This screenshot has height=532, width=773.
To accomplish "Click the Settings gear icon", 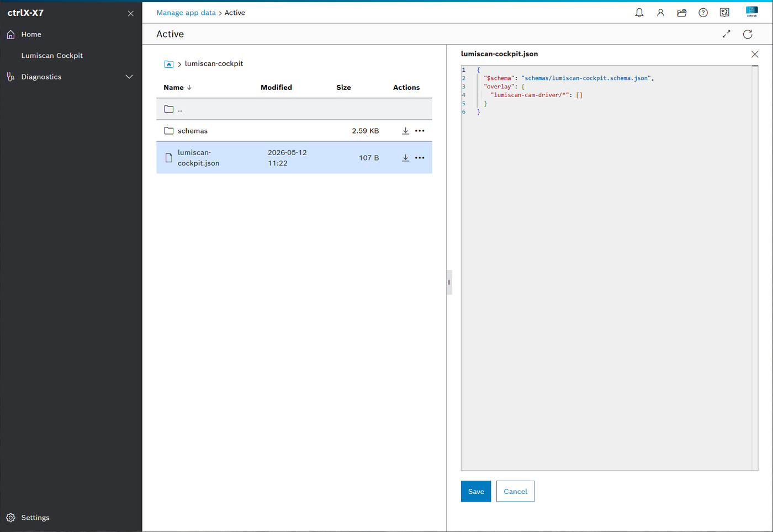I will click(x=10, y=518).
